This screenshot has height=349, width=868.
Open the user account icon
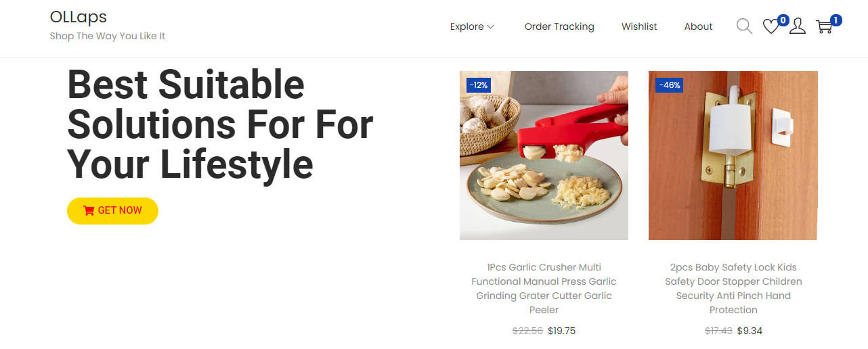click(x=798, y=26)
